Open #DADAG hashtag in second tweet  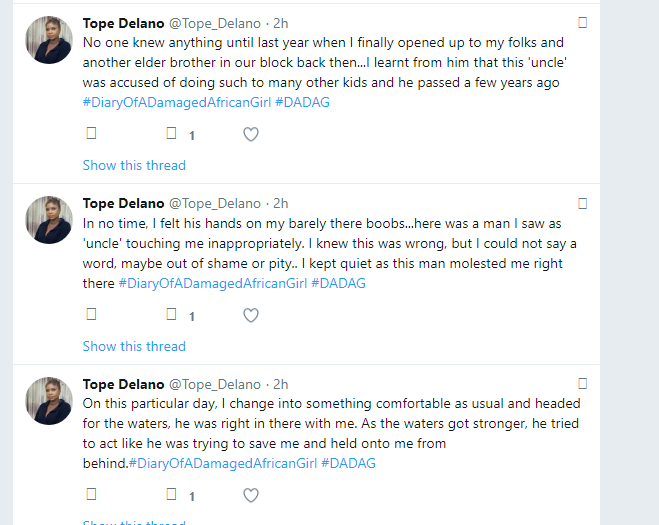[338, 283]
